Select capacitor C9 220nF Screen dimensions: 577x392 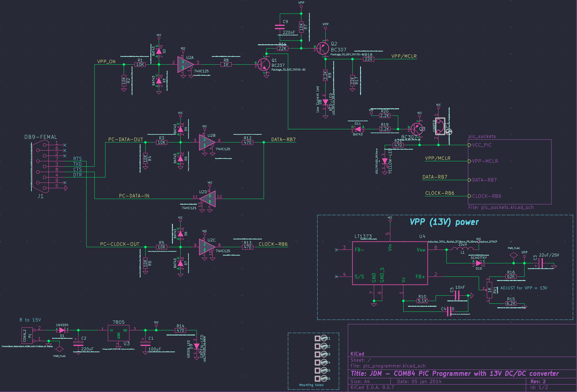coord(280,27)
